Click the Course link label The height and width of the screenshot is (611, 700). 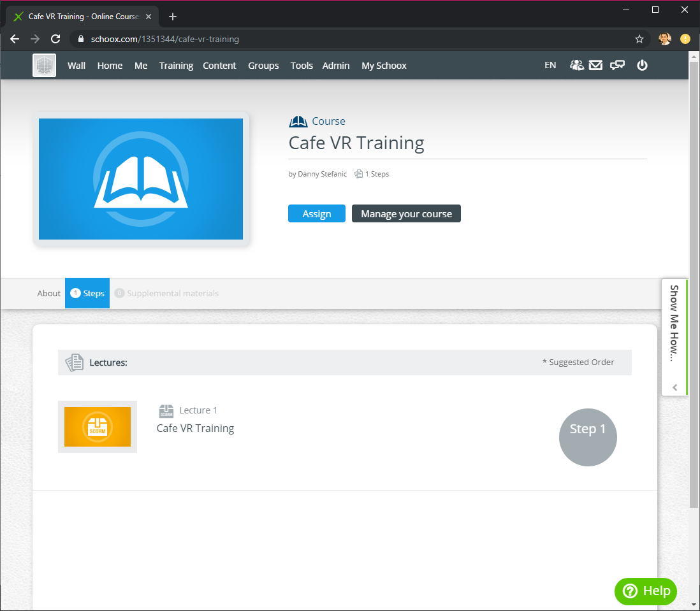click(x=328, y=121)
